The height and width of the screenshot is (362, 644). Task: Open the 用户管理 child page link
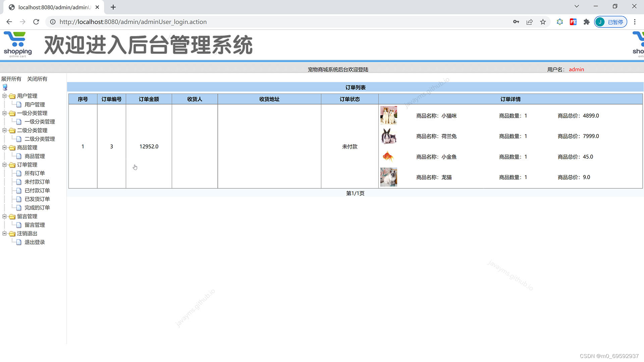tap(35, 105)
